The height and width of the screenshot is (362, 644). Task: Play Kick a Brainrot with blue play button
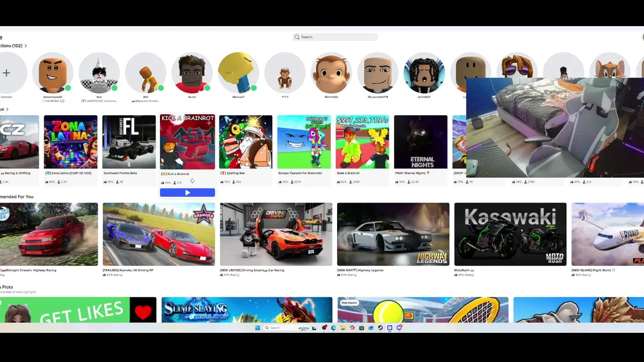click(x=187, y=193)
